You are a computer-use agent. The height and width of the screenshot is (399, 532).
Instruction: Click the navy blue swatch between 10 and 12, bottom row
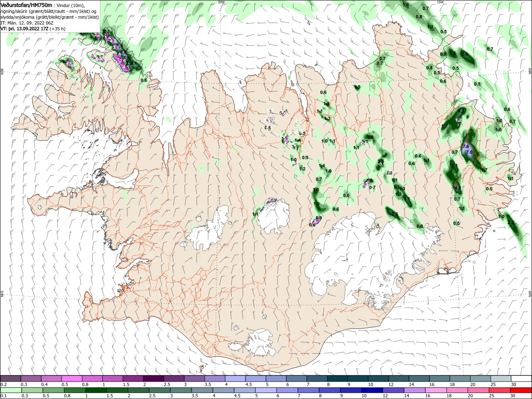372,390
